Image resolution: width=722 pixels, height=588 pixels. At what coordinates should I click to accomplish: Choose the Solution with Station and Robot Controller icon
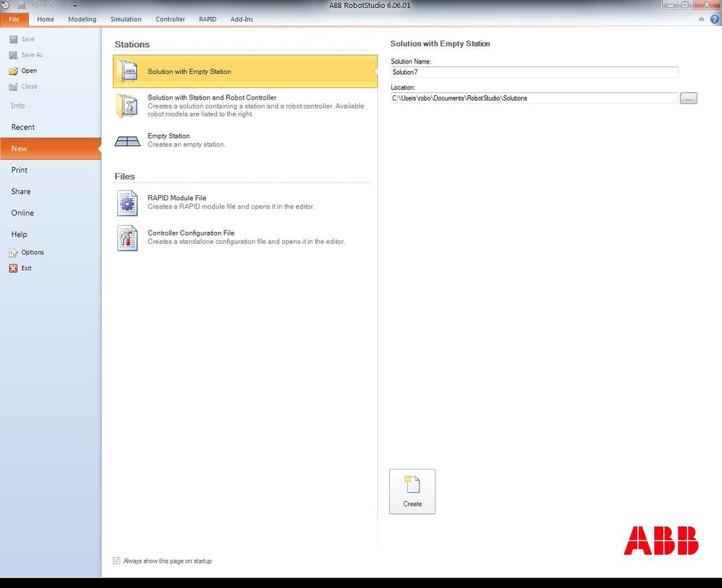pyautogui.click(x=128, y=106)
